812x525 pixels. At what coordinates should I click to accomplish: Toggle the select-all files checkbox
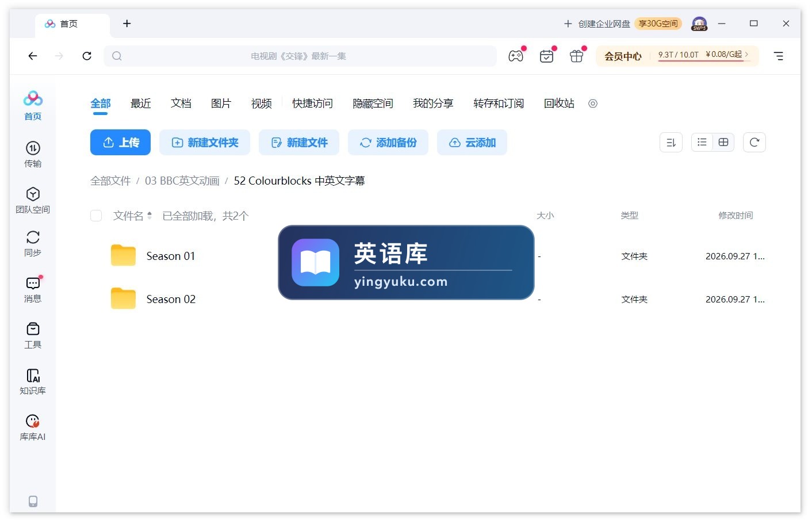tap(96, 216)
